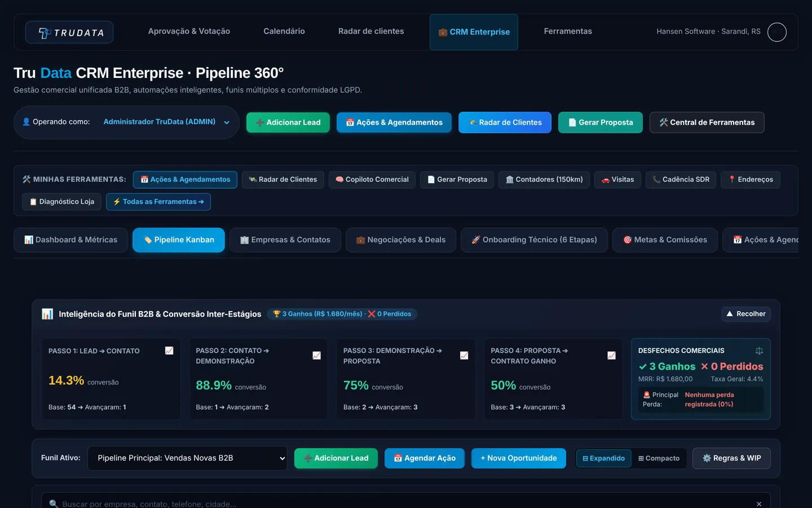Click the Buscar por empresa search field
Screen dimensions: 812x508
[406, 501]
